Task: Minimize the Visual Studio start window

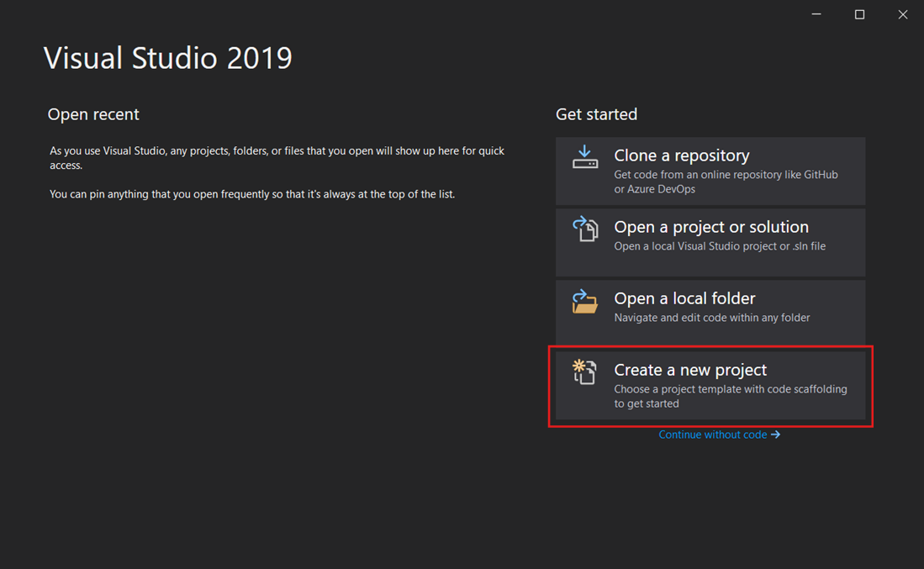Action: click(x=816, y=14)
